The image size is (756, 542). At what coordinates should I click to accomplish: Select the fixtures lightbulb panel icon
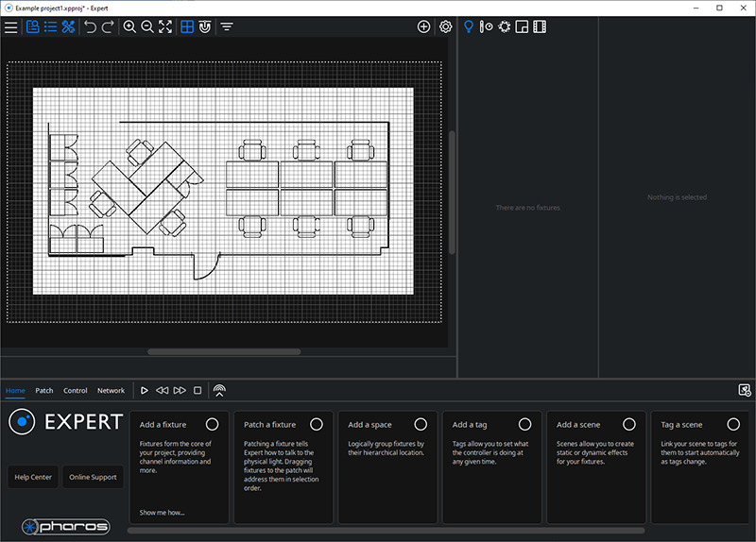pos(468,27)
